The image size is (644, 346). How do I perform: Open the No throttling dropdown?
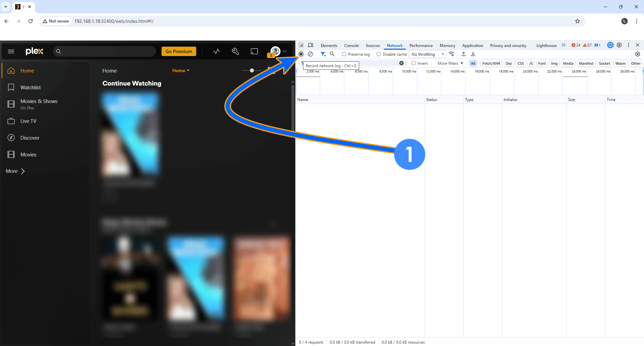(x=427, y=54)
